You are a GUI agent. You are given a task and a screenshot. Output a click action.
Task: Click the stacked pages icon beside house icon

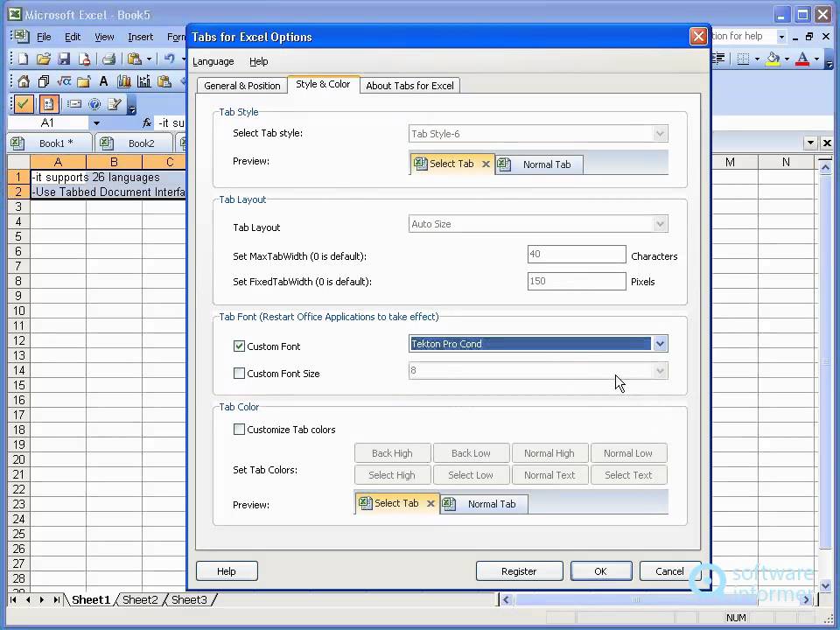(44, 81)
